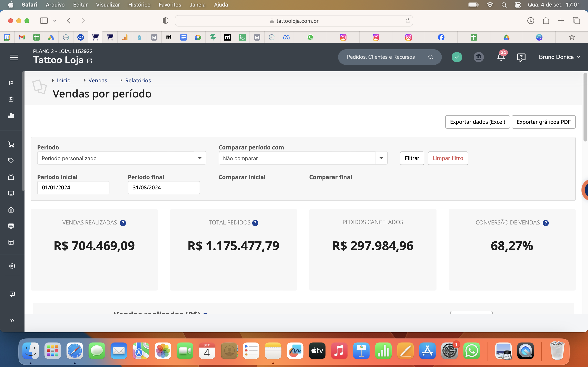Go to the Vendas breadcrumb link
The image size is (588, 367).
point(98,80)
